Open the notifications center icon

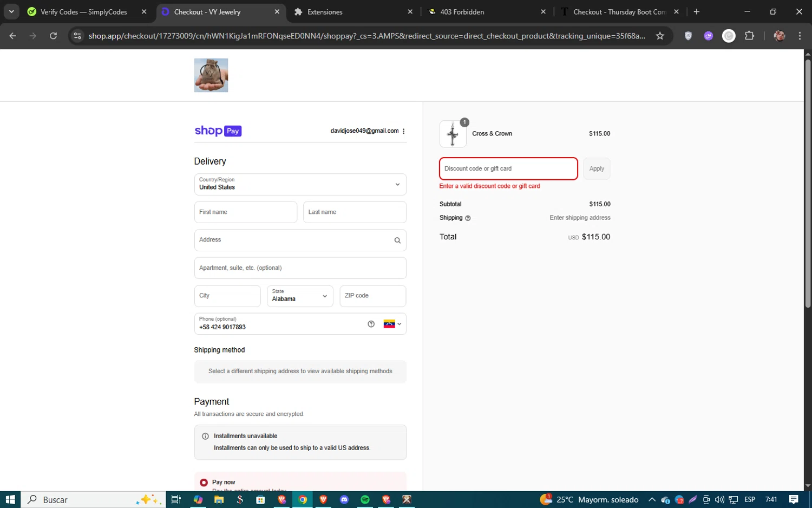(794, 499)
